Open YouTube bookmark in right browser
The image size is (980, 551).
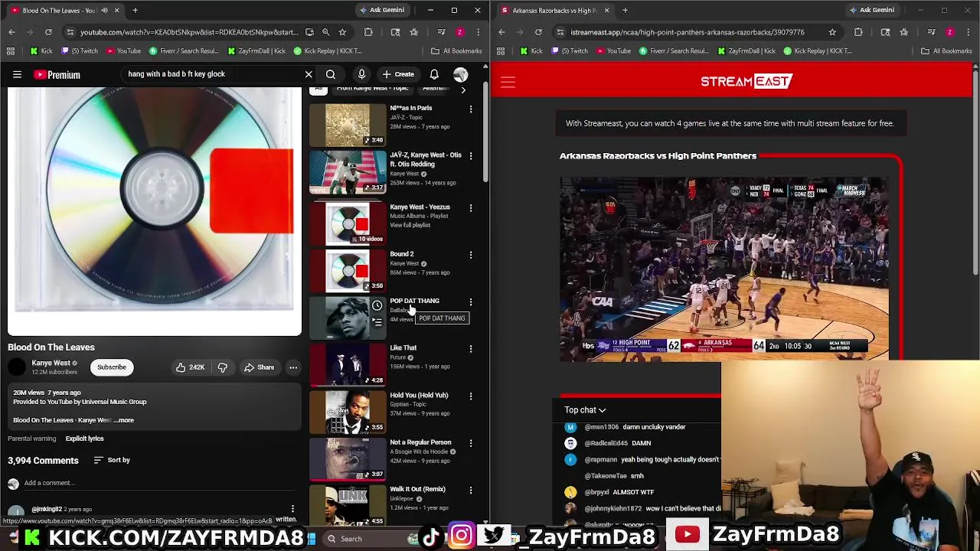click(613, 51)
